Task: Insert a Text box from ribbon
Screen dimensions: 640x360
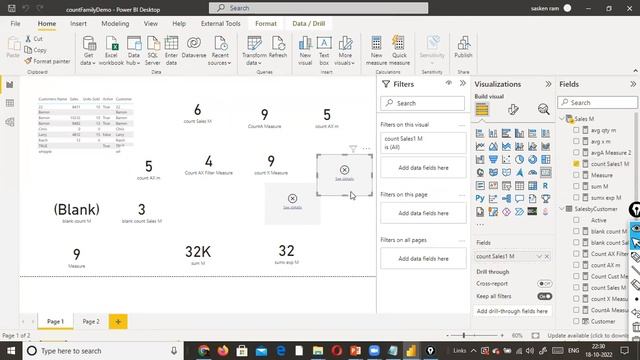Action: 324,51
